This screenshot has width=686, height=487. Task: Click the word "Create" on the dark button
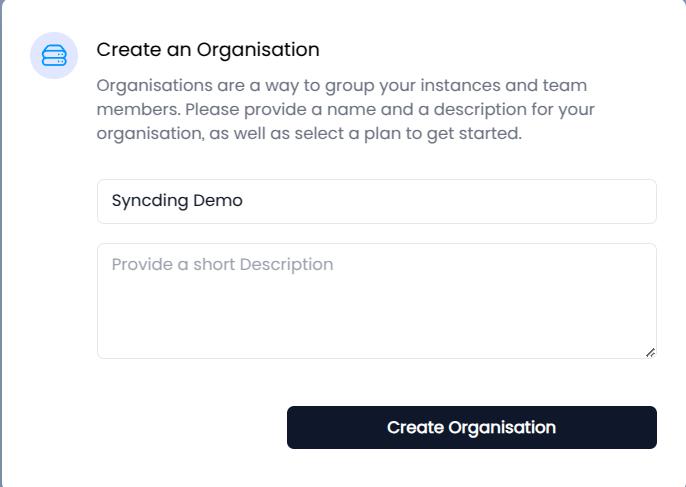415,428
